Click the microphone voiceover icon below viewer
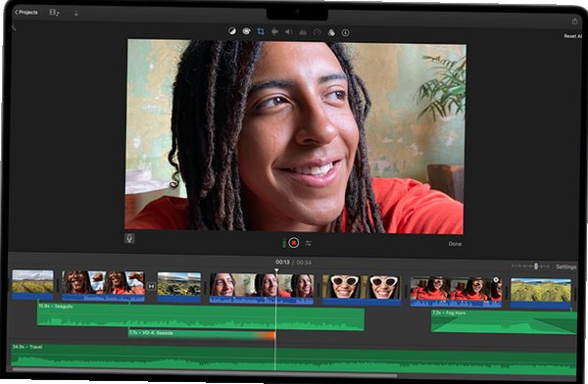Screen dimensions: 588x384 (129, 238)
